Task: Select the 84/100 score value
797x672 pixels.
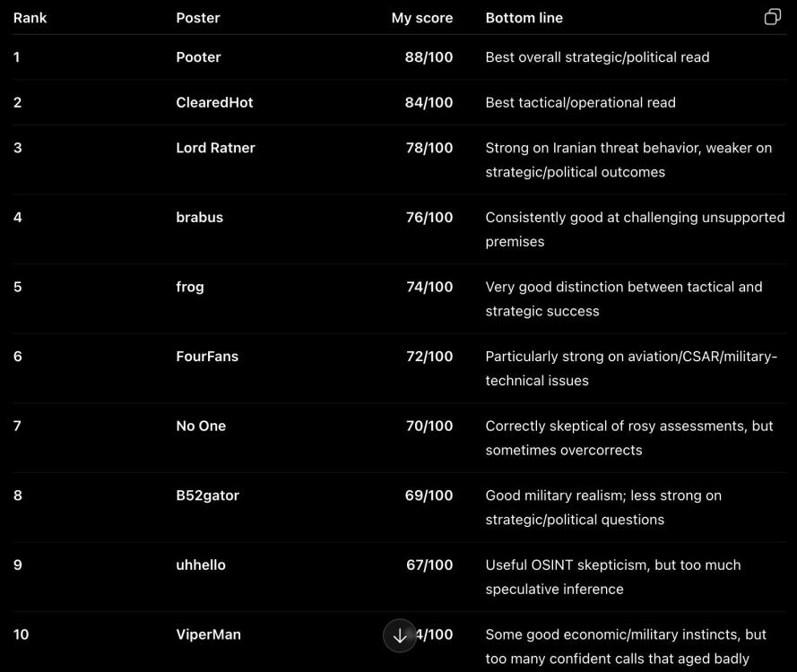Action: (429, 102)
